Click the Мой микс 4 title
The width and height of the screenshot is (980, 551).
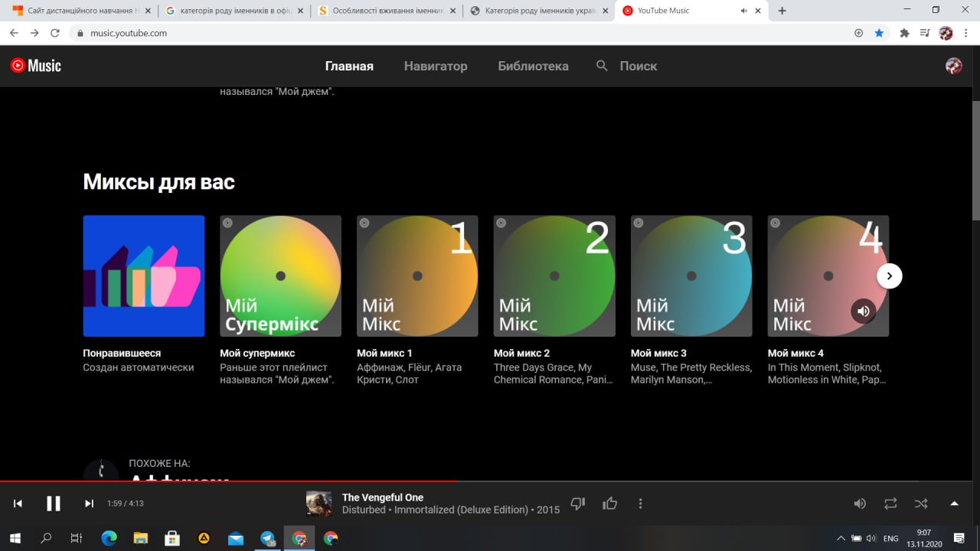(795, 353)
